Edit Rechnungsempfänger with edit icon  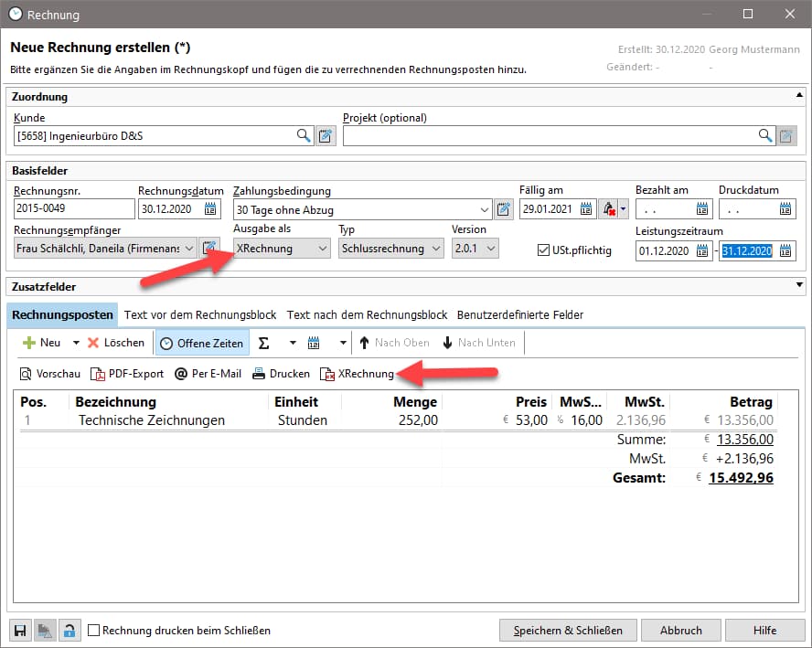pos(208,249)
